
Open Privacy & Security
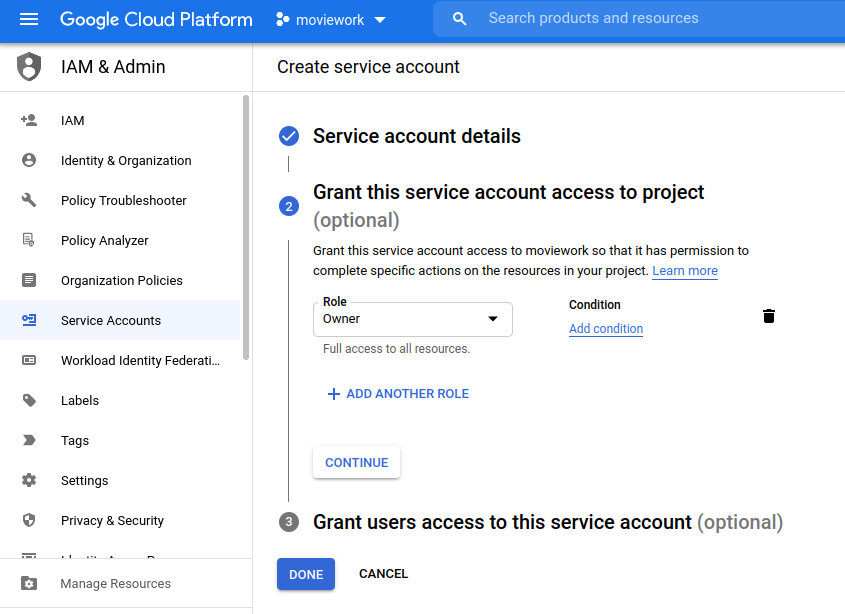(x=120, y=520)
